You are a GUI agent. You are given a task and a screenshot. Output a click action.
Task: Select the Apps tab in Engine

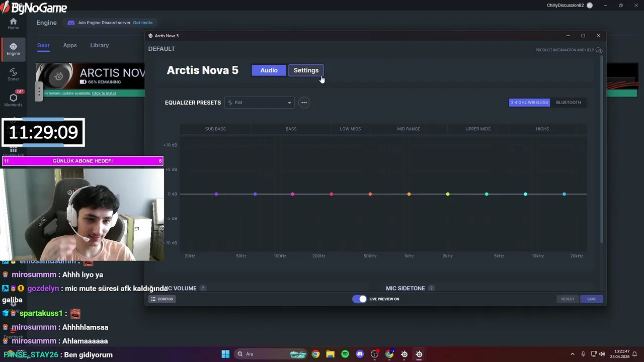(70, 45)
